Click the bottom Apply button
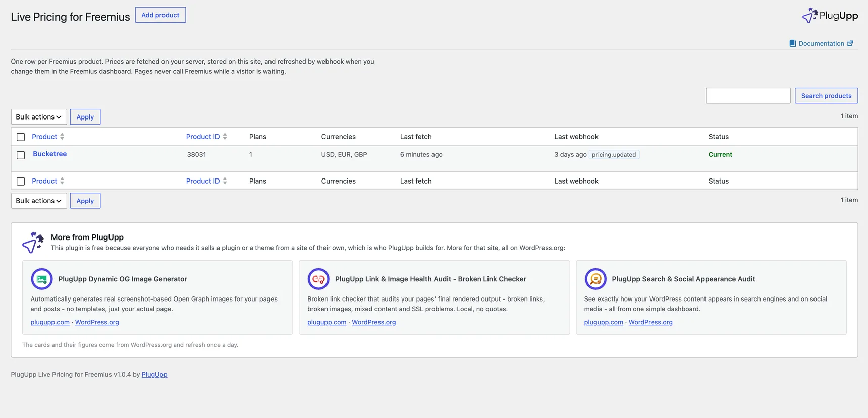Viewport: 868px width, 418px height. coord(85,201)
